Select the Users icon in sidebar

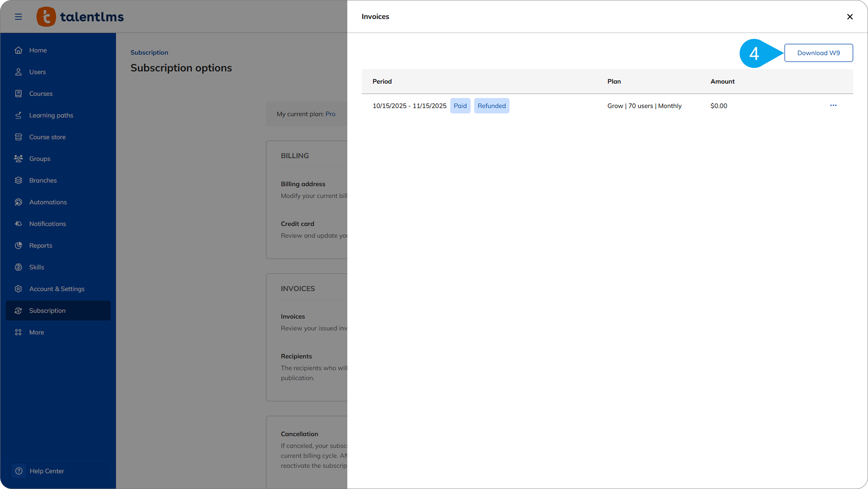tap(18, 72)
